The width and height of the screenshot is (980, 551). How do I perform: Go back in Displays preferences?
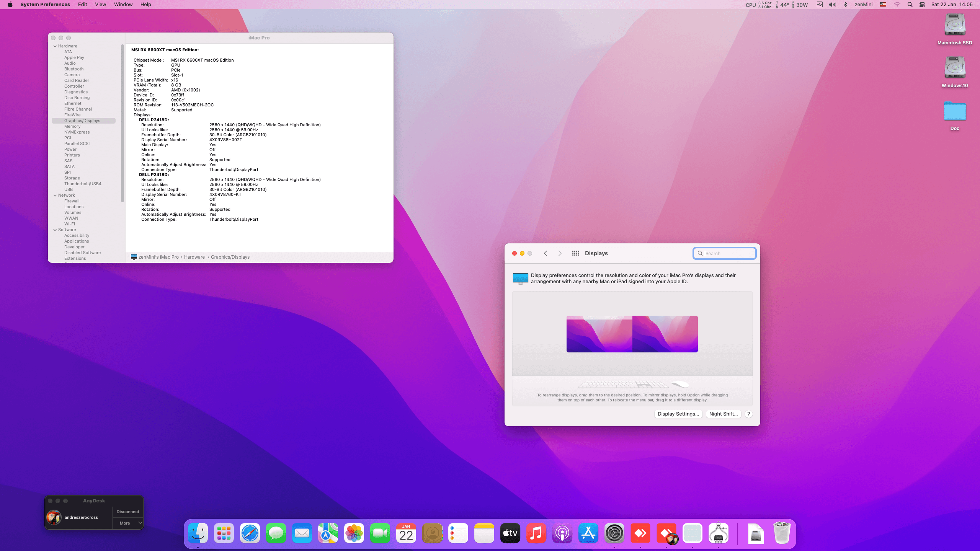pyautogui.click(x=546, y=253)
